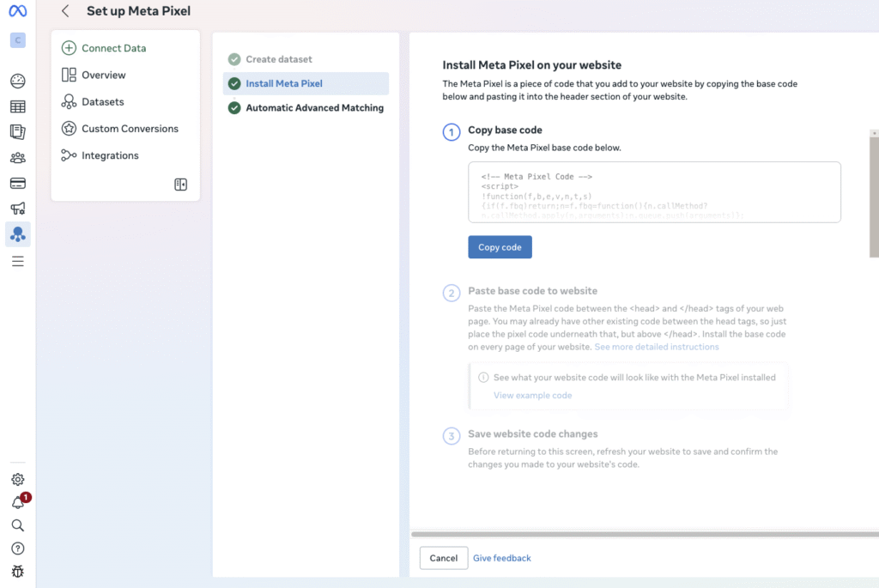
Task: Select the Datasets menu item
Action: pos(103,101)
